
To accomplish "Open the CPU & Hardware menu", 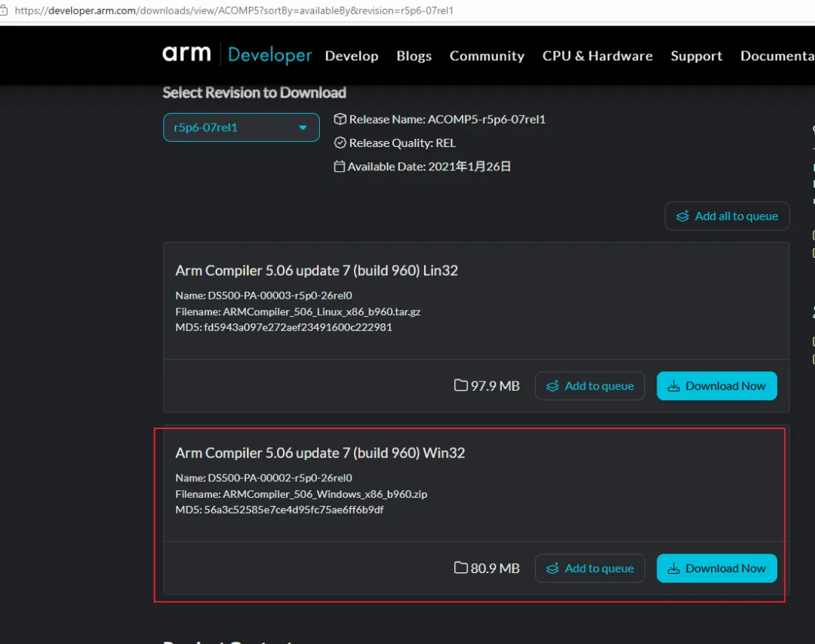I will (x=597, y=56).
